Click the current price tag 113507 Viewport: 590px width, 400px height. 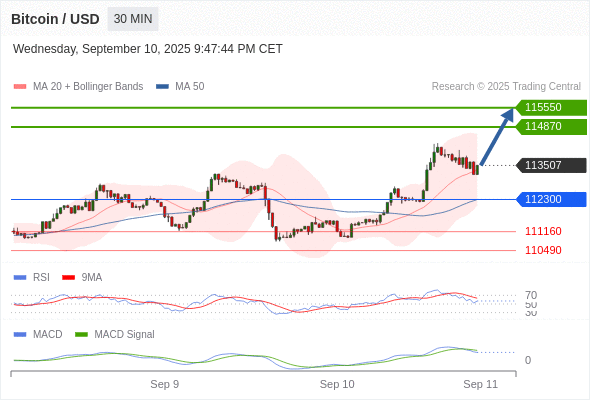[x=551, y=165]
